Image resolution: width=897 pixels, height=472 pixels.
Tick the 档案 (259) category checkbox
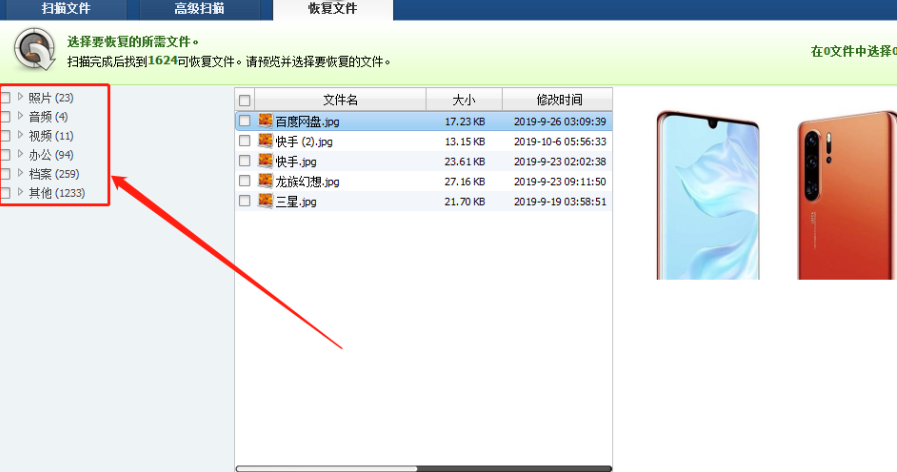tap(5, 173)
